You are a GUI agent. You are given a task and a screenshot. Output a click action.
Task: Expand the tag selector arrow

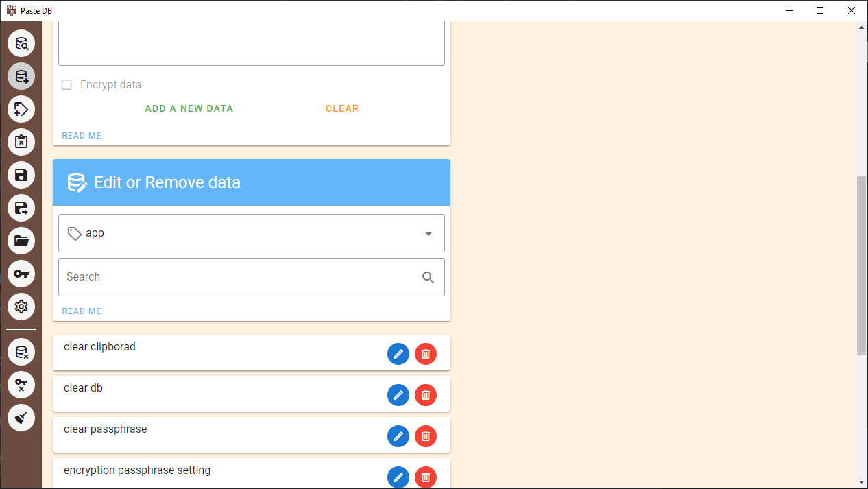(429, 233)
